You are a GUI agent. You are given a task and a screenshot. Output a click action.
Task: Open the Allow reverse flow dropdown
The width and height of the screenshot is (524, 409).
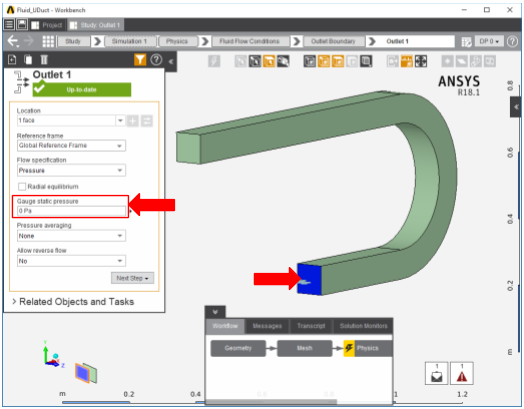click(71, 261)
